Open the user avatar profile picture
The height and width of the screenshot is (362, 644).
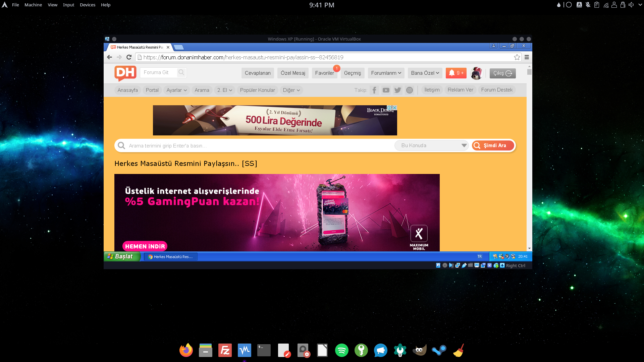(476, 73)
